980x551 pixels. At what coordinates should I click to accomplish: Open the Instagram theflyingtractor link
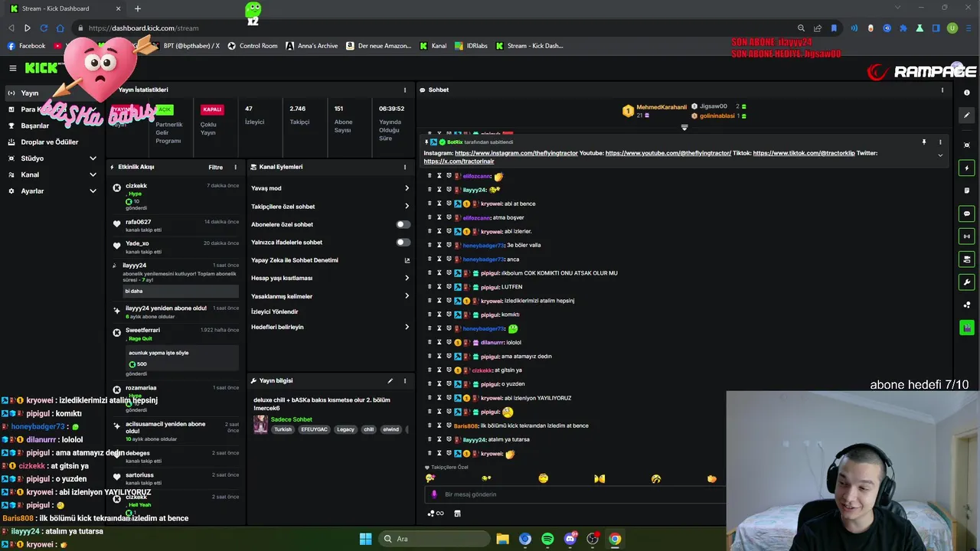click(x=516, y=153)
